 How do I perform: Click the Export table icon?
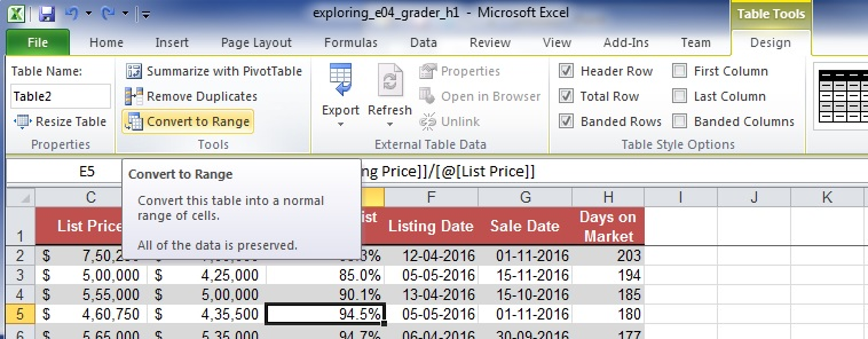[341, 81]
